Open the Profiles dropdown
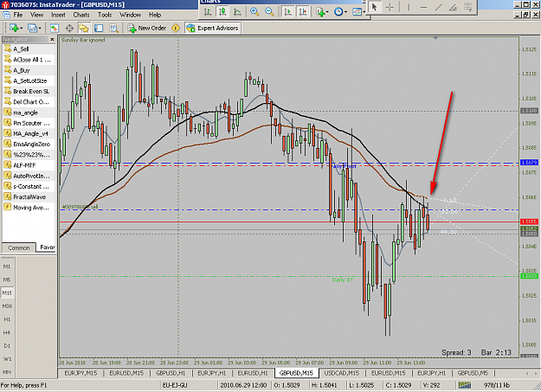 pyautogui.click(x=34, y=28)
